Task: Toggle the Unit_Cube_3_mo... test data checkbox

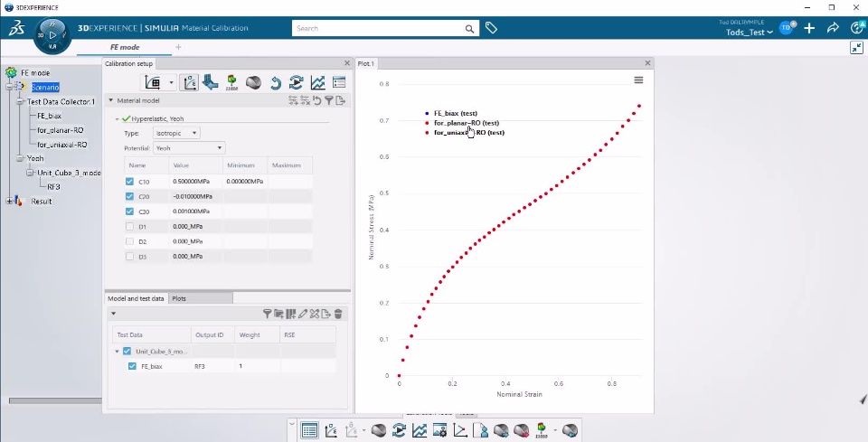Action: tap(127, 352)
